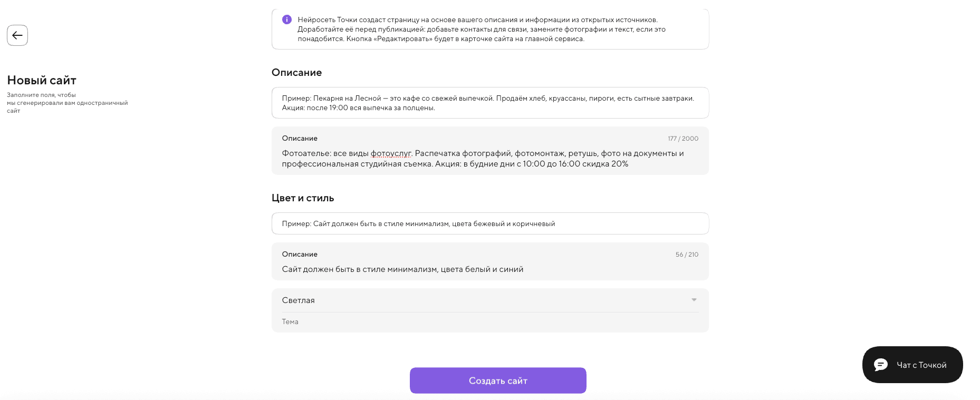Open the Чат с Точкой widget label
Image resolution: width=980 pixels, height=400 pixels.
[x=921, y=365]
